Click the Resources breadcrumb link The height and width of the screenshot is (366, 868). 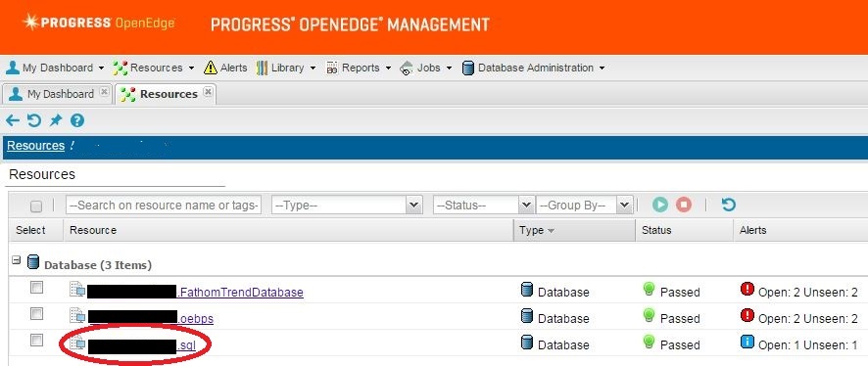tap(36, 146)
